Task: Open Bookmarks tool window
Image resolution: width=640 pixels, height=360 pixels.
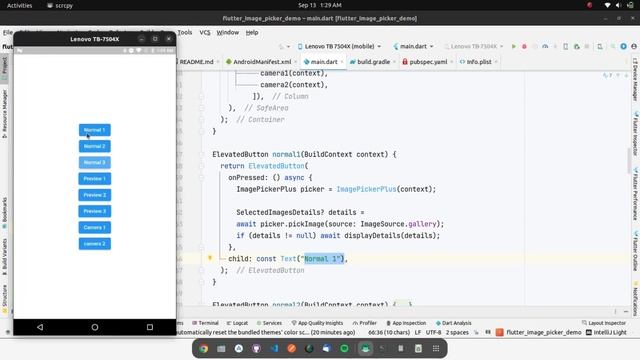Action: click(x=4, y=213)
